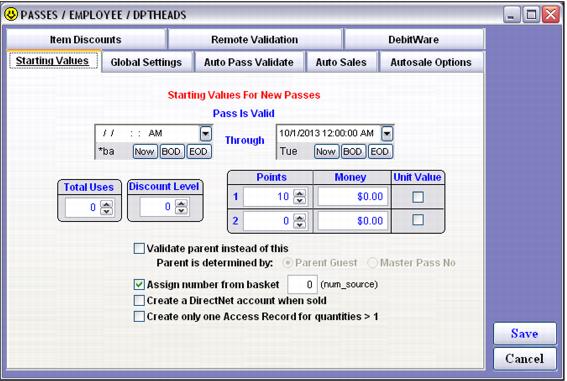
Task: Click the row 1 Money field $0.00
Action: [x=353, y=197]
